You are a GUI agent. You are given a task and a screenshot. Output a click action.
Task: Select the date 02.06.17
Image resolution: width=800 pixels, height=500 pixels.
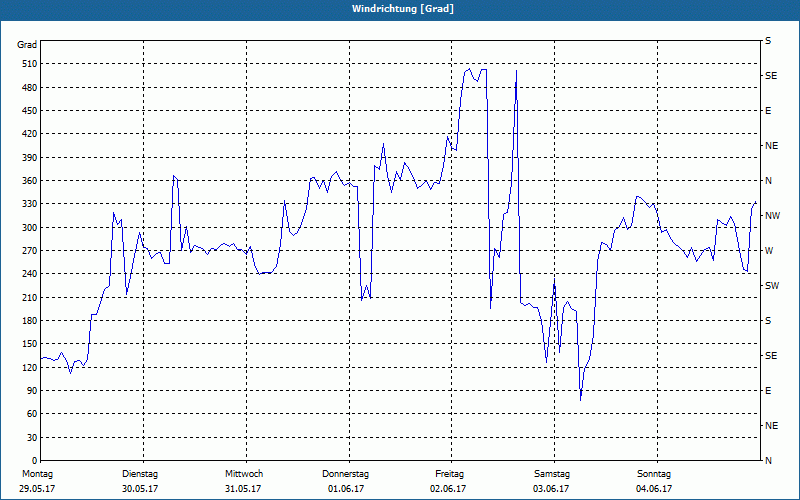(x=448, y=489)
